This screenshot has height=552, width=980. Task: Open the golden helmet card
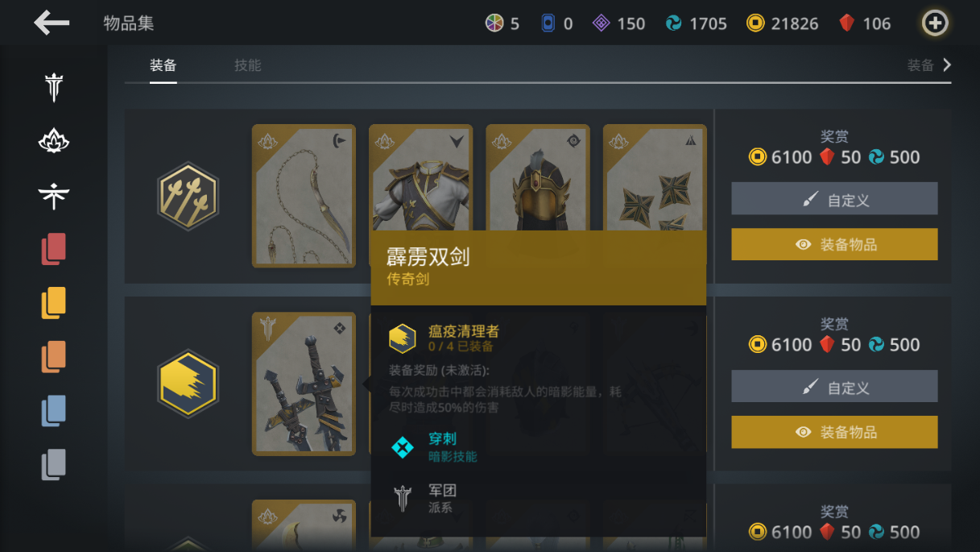(538, 179)
